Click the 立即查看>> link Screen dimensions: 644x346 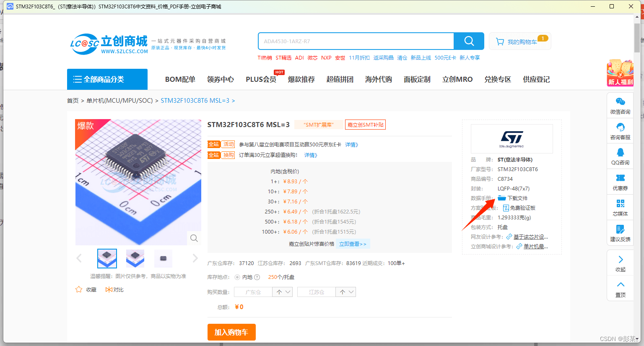point(353,244)
